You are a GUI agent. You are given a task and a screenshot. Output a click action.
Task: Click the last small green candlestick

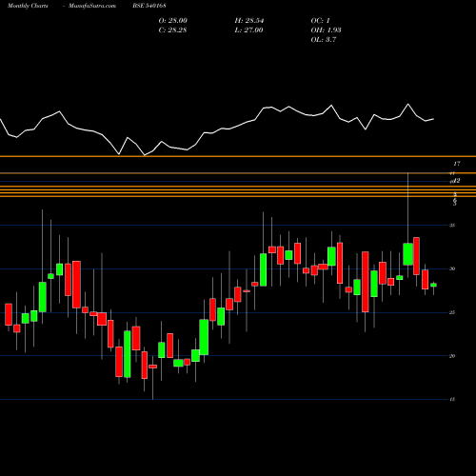point(433,285)
